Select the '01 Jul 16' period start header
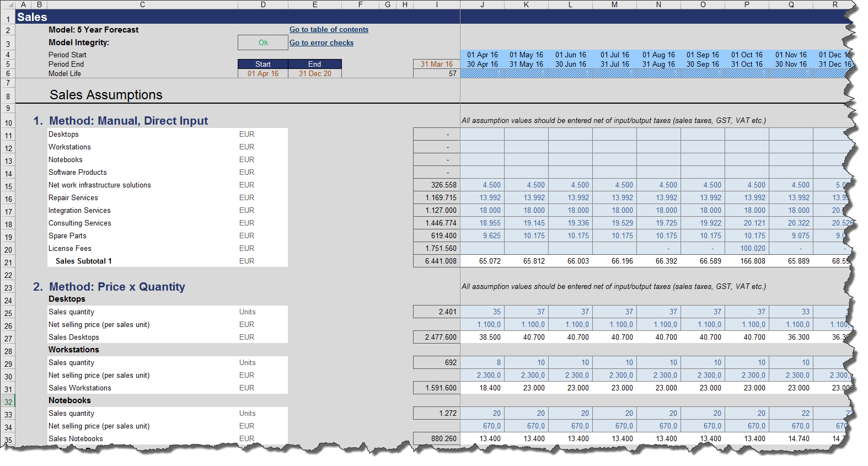 click(x=614, y=55)
